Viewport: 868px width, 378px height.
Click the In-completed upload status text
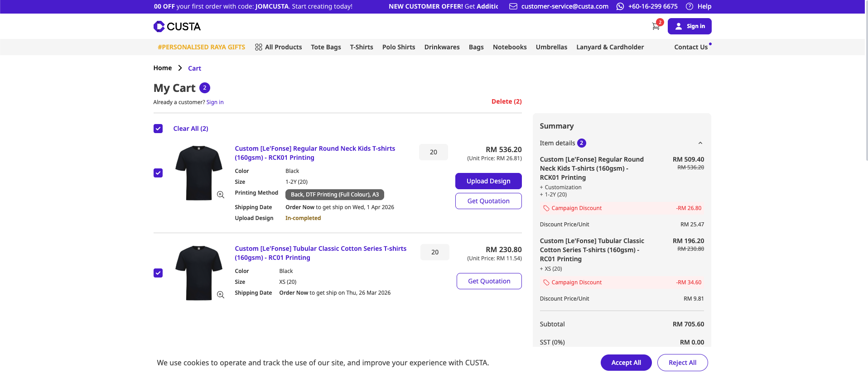pos(303,218)
